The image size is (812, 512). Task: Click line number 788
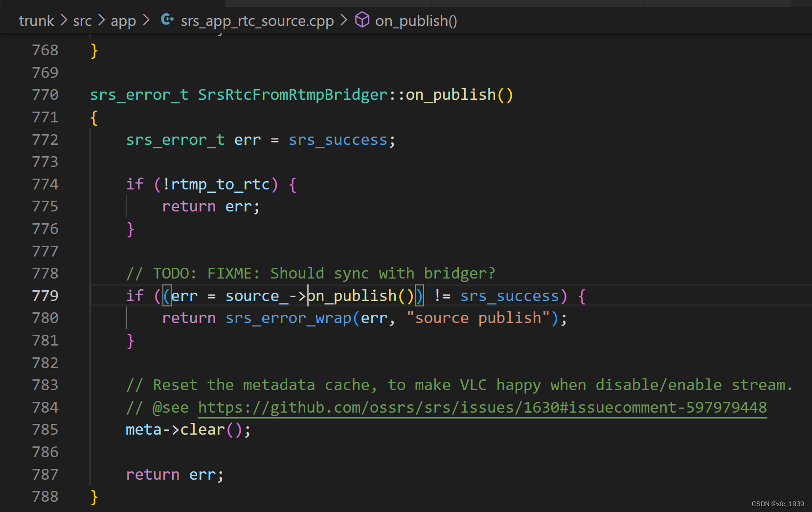click(45, 496)
